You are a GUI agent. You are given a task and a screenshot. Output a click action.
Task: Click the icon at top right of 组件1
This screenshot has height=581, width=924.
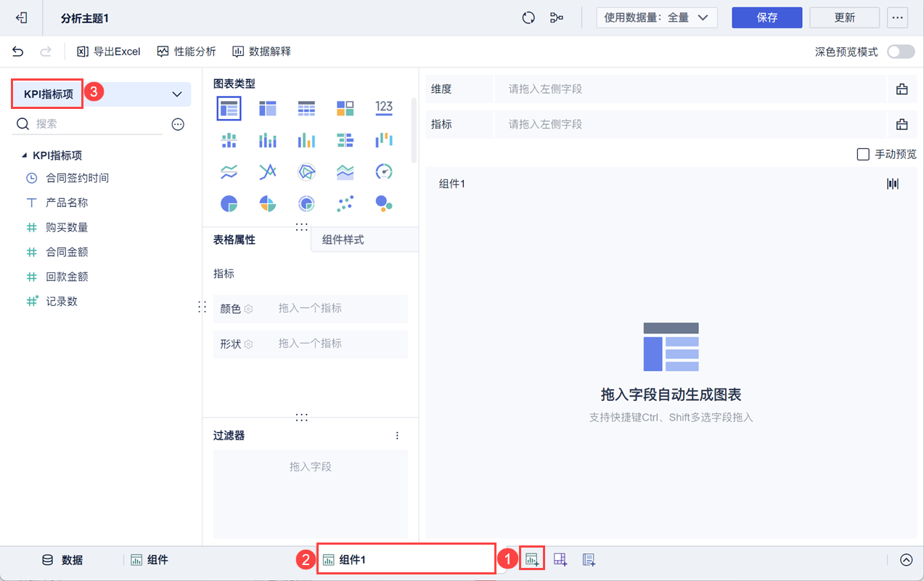[x=893, y=184]
